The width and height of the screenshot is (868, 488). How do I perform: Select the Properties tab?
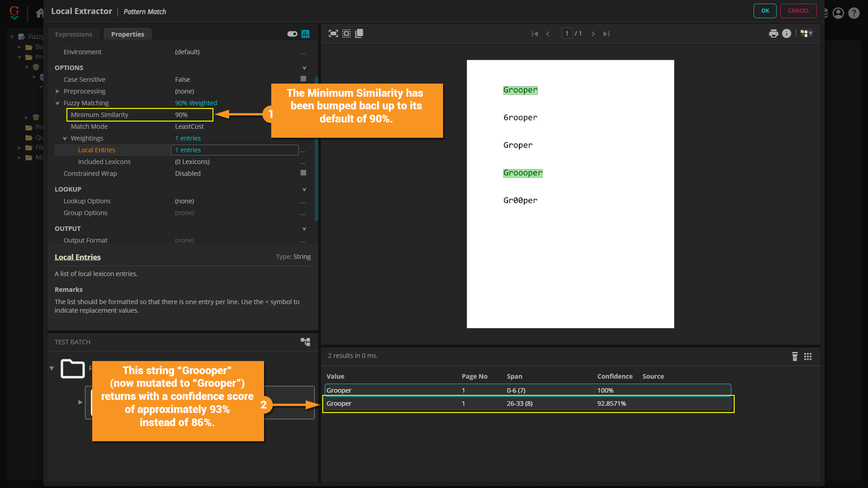click(127, 34)
